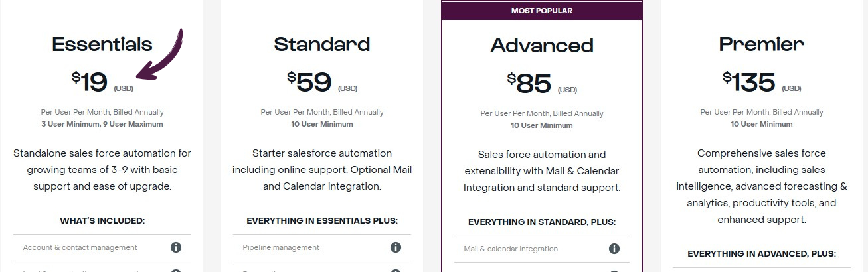Viewport: 868px width, 272px height.
Task: Choose the Advanced plan title
Action: (x=542, y=46)
